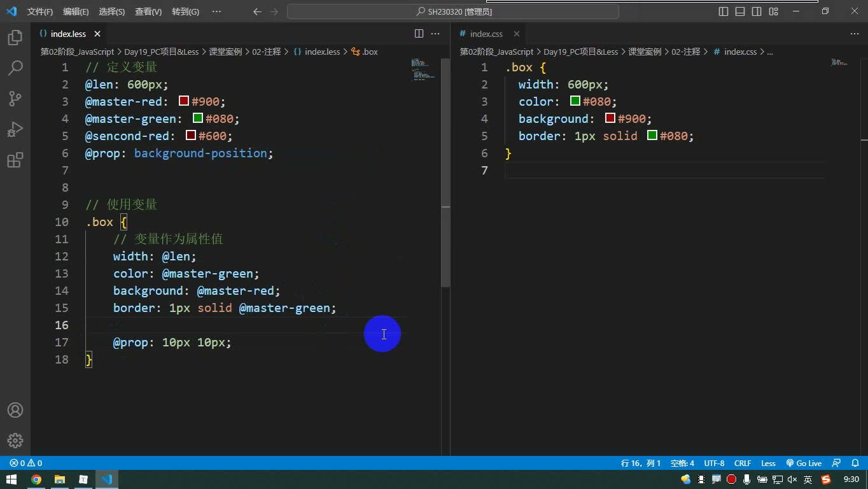Open the Accounts icon in activity bar
This screenshot has height=489, width=868.
click(x=15, y=410)
